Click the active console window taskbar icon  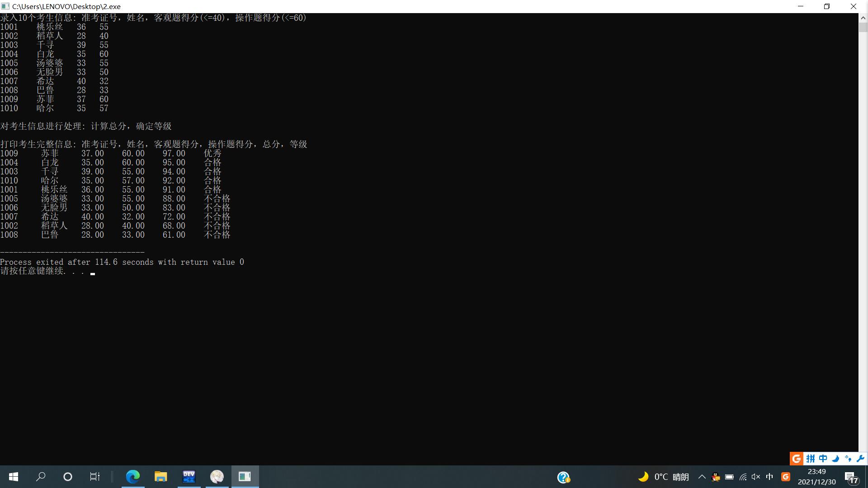(245, 476)
